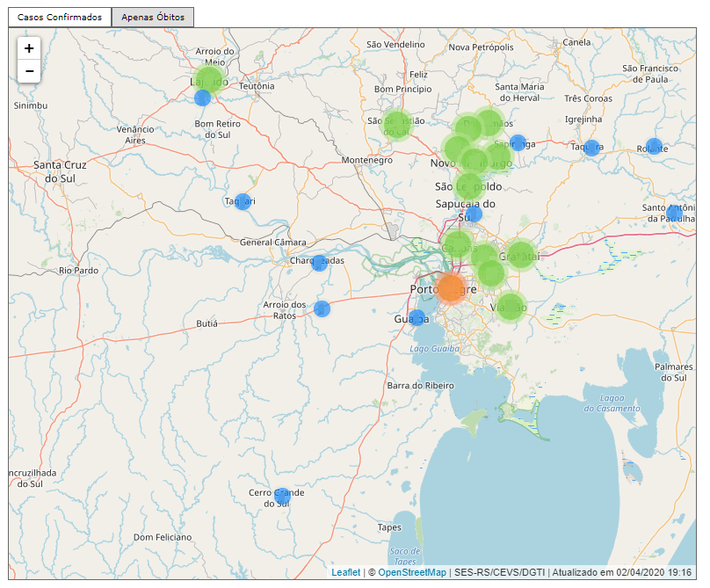
Task: Select the blue marker at Charqueadas
Action: [320, 263]
